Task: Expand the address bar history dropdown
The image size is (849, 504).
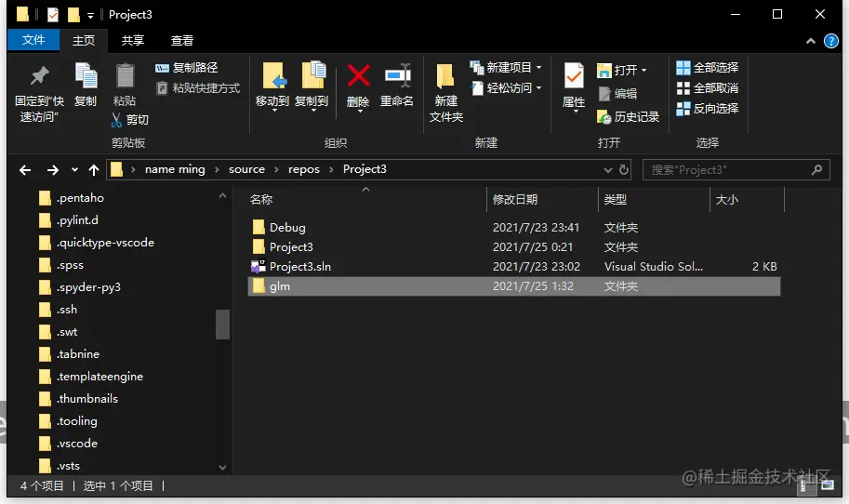Action: pyautogui.click(x=607, y=170)
